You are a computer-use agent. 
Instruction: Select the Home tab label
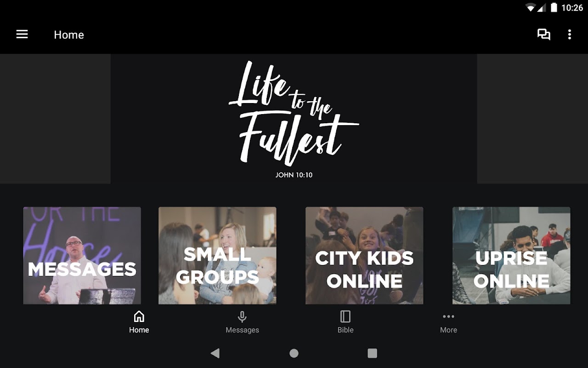coord(139,330)
